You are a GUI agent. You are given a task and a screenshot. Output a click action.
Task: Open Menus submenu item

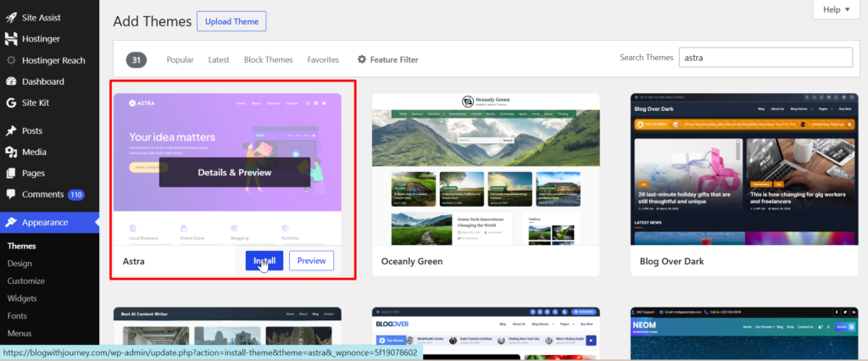[x=19, y=333]
